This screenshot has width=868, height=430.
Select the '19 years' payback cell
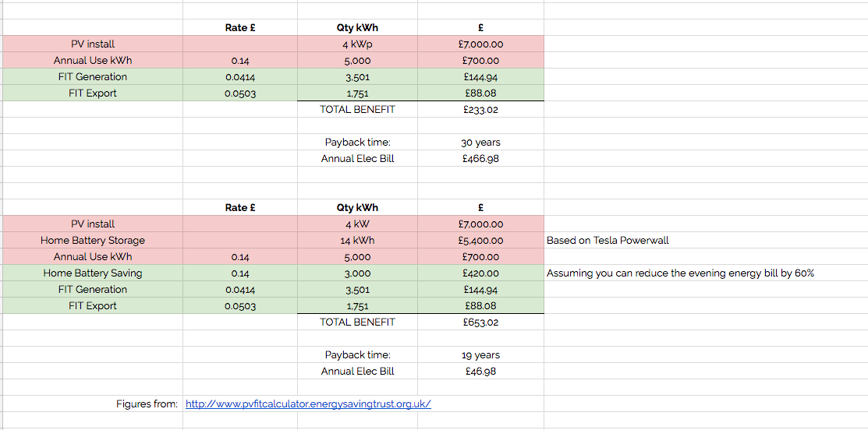coord(480,355)
